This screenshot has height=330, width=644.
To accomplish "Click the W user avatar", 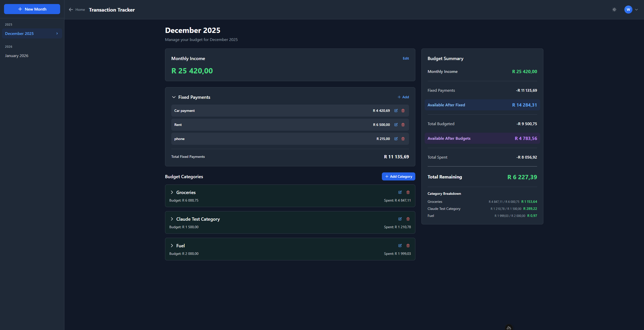I will pyautogui.click(x=628, y=10).
